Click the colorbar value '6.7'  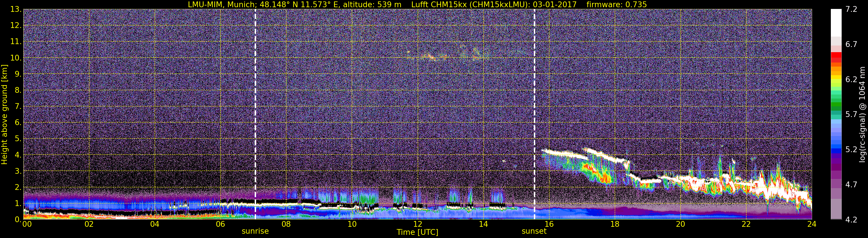851,44
